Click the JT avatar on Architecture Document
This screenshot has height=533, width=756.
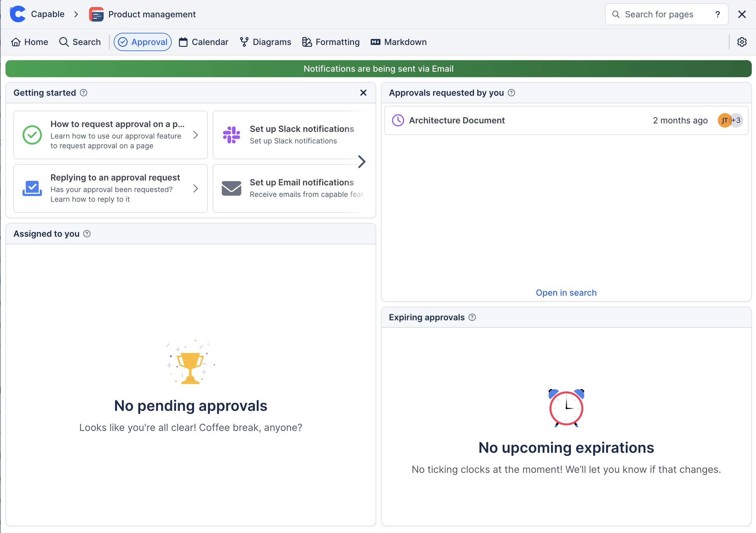click(724, 120)
